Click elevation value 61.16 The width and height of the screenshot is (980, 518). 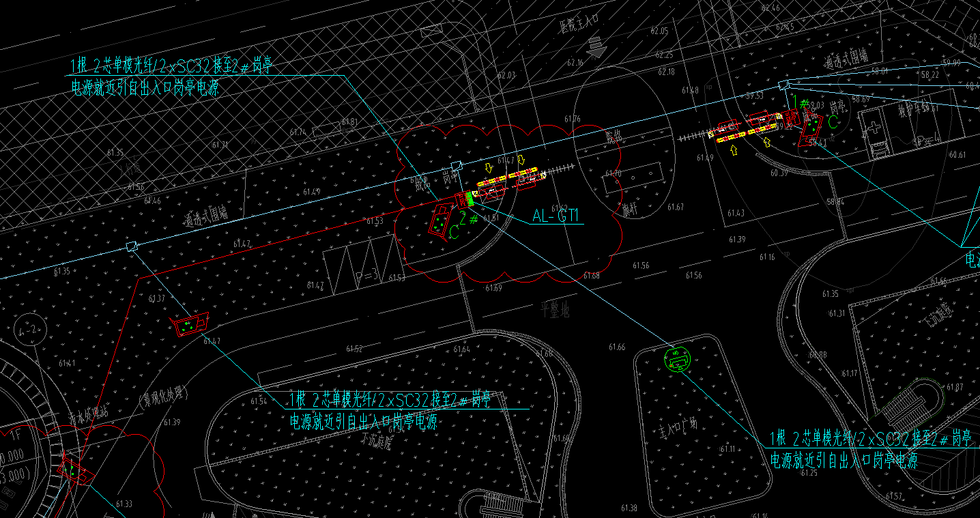(766, 257)
